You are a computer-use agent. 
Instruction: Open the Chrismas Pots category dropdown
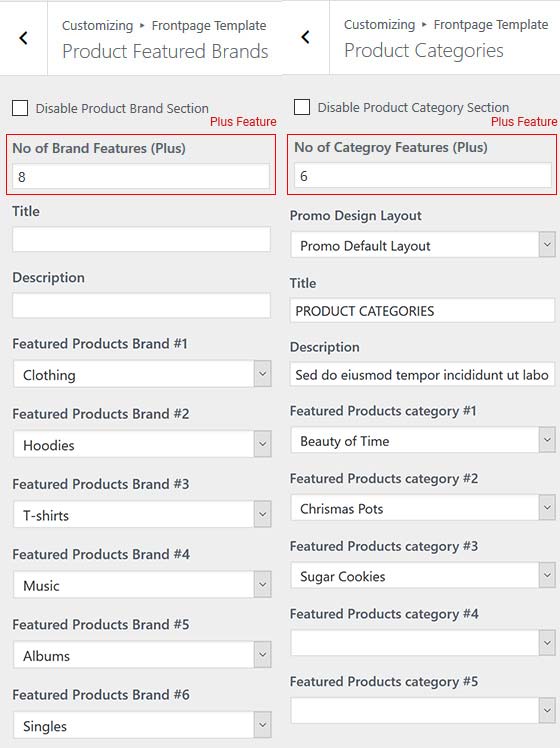pos(423,508)
